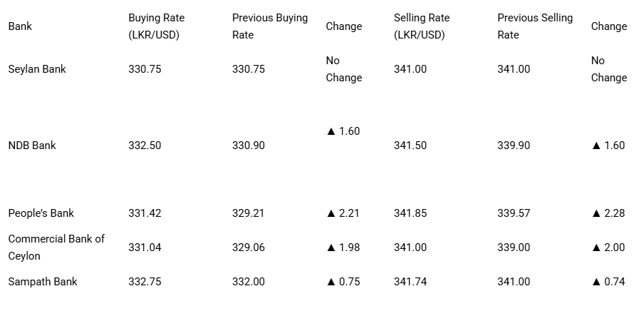Select the NDB Bank row name
Viewport: 644px width, 321px height.
tap(32, 146)
